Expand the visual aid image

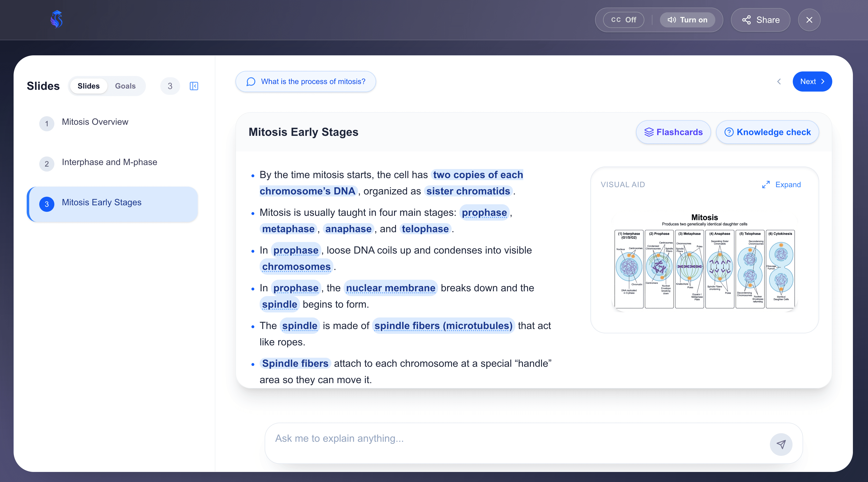coord(781,185)
